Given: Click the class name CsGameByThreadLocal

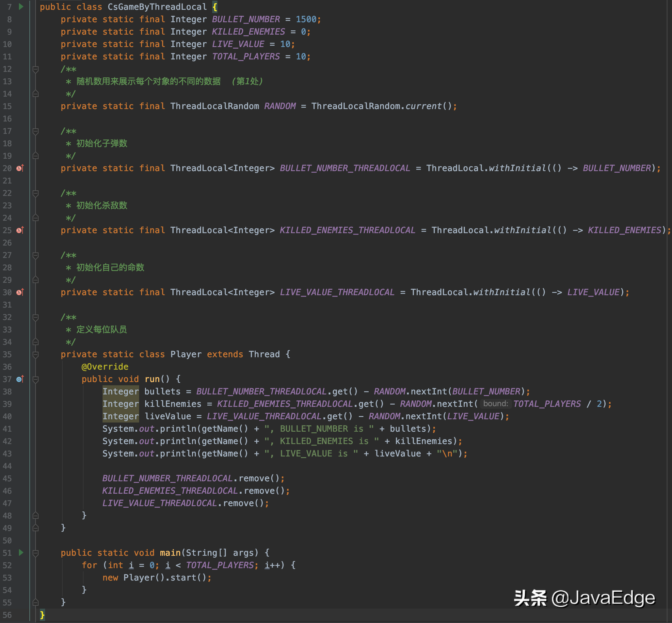Looking at the screenshot, I should coord(157,7).
